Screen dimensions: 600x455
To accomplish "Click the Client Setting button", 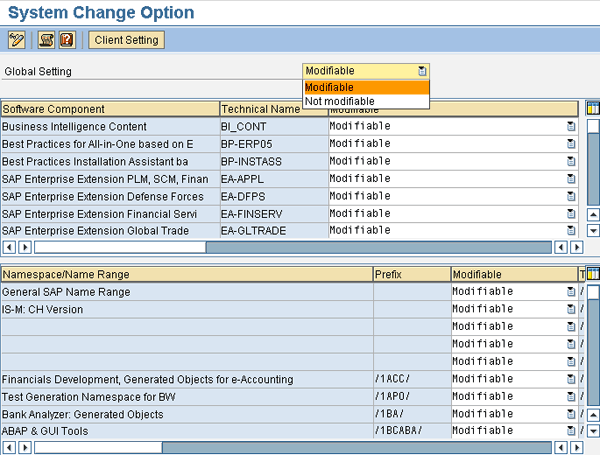I will (127, 40).
